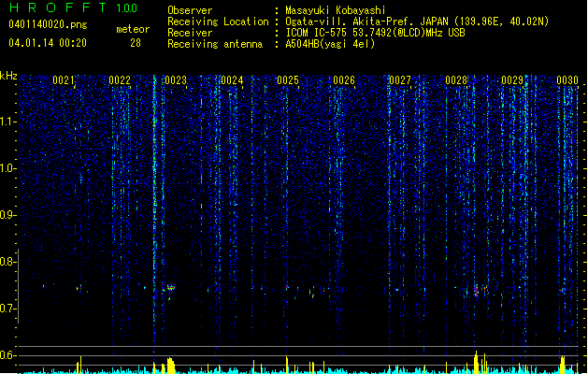
Task: Select the filename 0401140020.png
Action: click(x=48, y=24)
